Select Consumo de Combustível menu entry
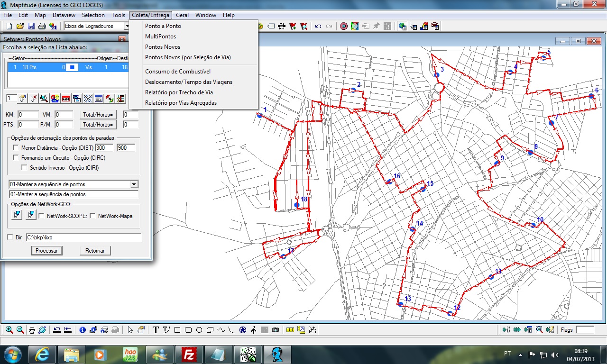Screen dimensions: 607x364 point(178,72)
